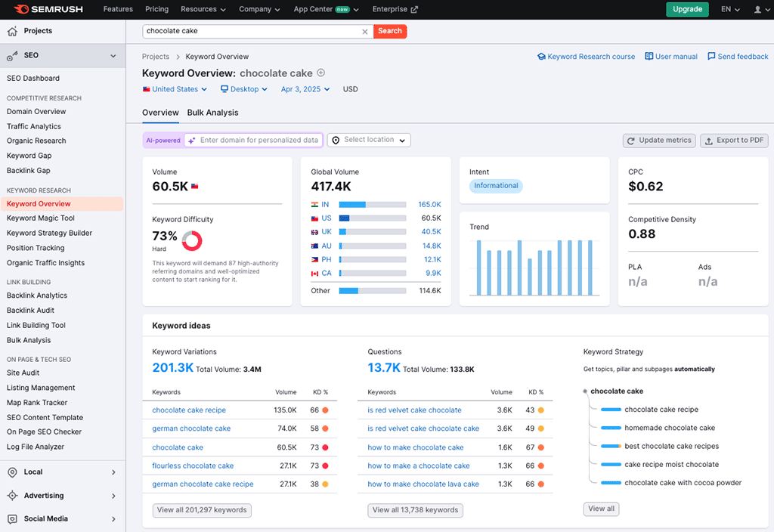Select the Overview tab
This screenshot has height=532, width=774.
tap(160, 113)
